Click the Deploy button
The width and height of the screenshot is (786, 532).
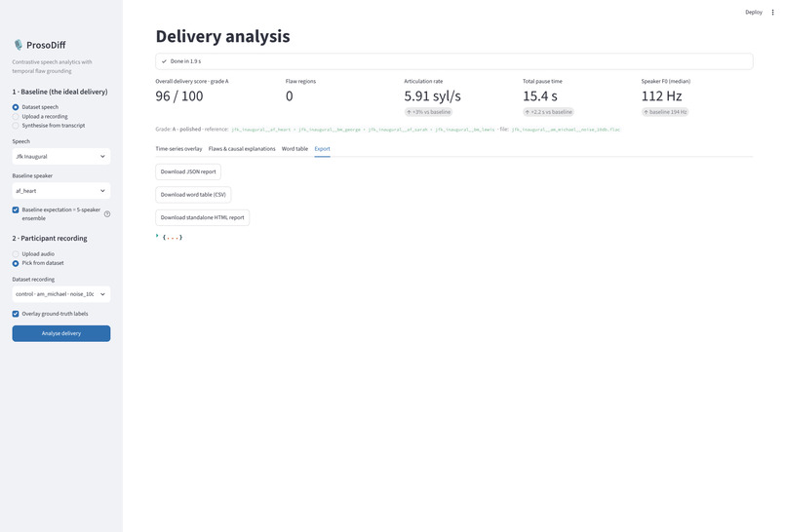click(x=754, y=12)
